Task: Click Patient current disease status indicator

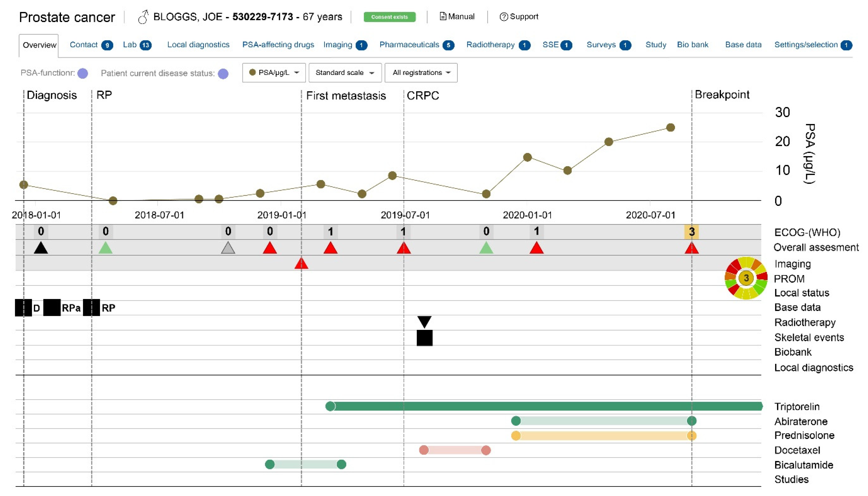Action: pyautogui.click(x=223, y=74)
